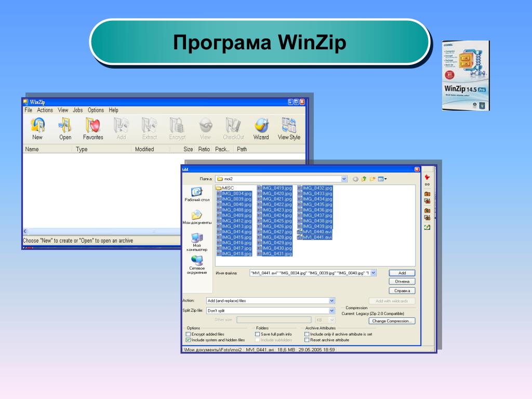Select the MISC folder
Viewport: 532px width, 399px height.
click(x=225, y=188)
